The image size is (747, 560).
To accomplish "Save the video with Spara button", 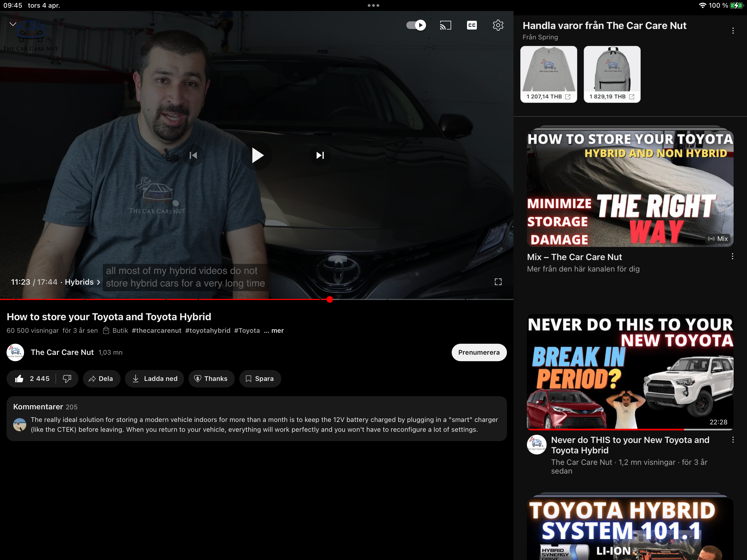I will pos(260,379).
